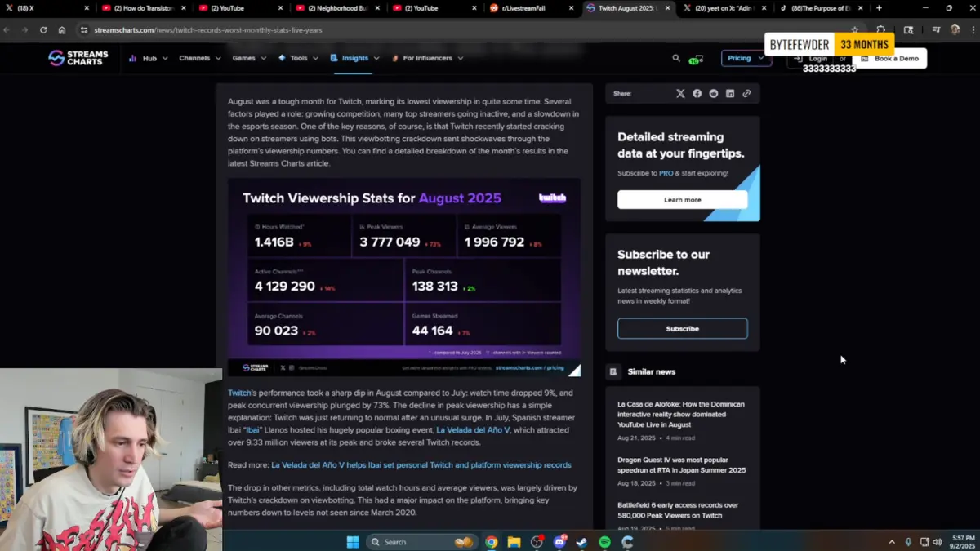Click the Learn more button
The height and width of the screenshot is (551, 980).
(x=682, y=200)
